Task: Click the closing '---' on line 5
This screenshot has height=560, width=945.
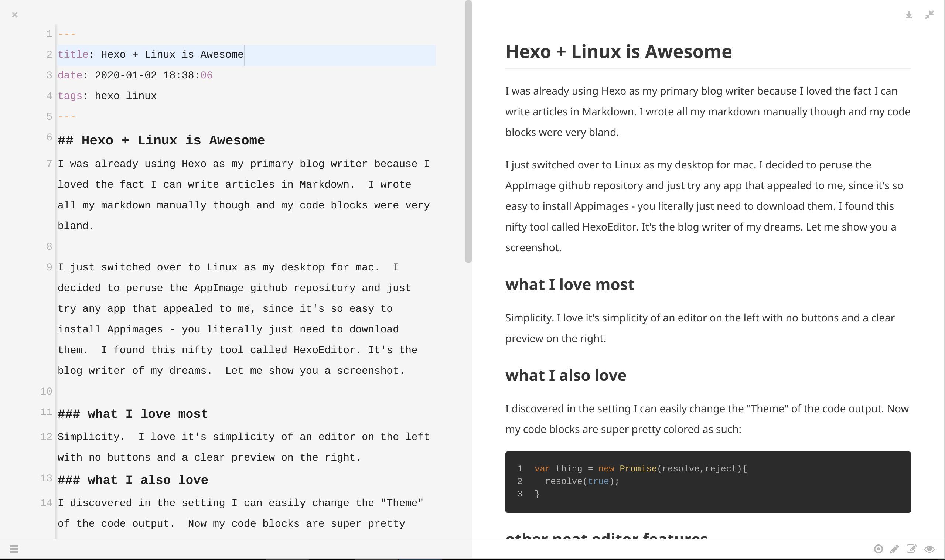Action: [x=67, y=117]
